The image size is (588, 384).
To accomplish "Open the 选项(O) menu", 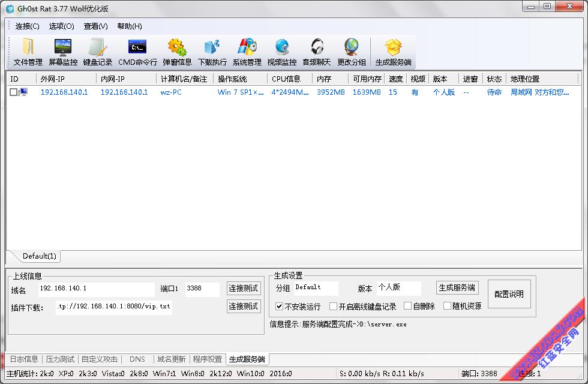I will [61, 26].
